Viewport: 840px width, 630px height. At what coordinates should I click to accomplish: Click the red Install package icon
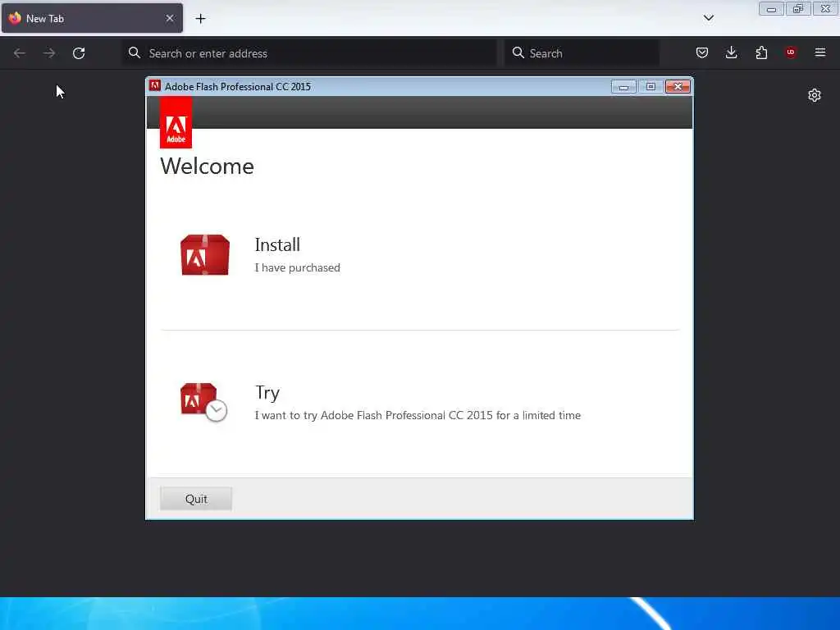pyautogui.click(x=204, y=255)
